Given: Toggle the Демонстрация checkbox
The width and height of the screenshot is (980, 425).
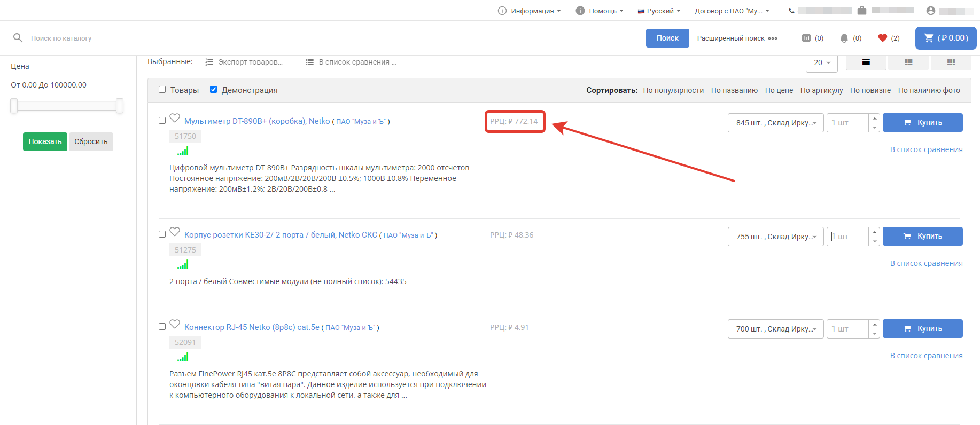Looking at the screenshot, I should click(x=214, y=90).
